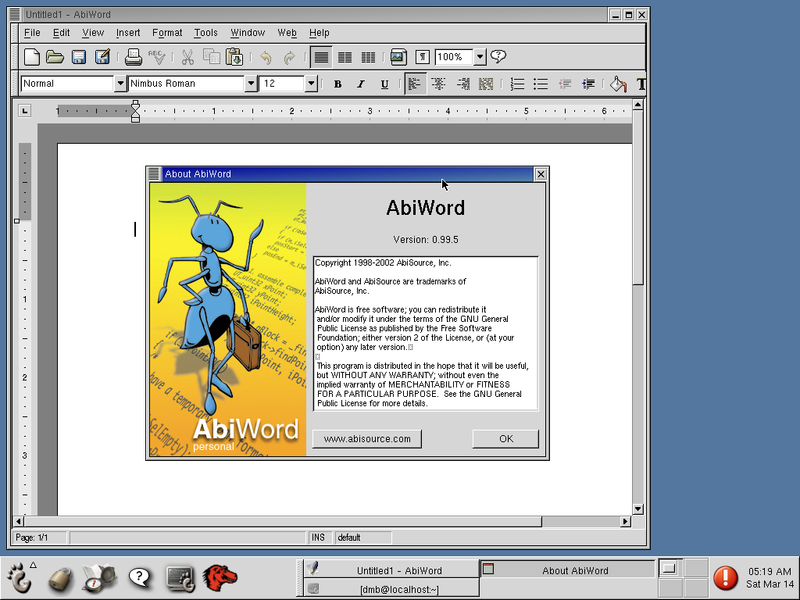Click OK in About AbiWord dialog
The image size is (800, 600).
click(x=506, y=439)
